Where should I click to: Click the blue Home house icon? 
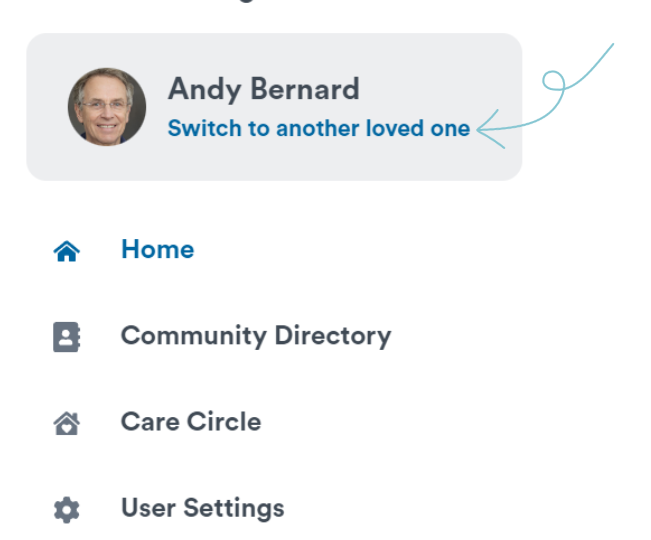coord(66,251)
